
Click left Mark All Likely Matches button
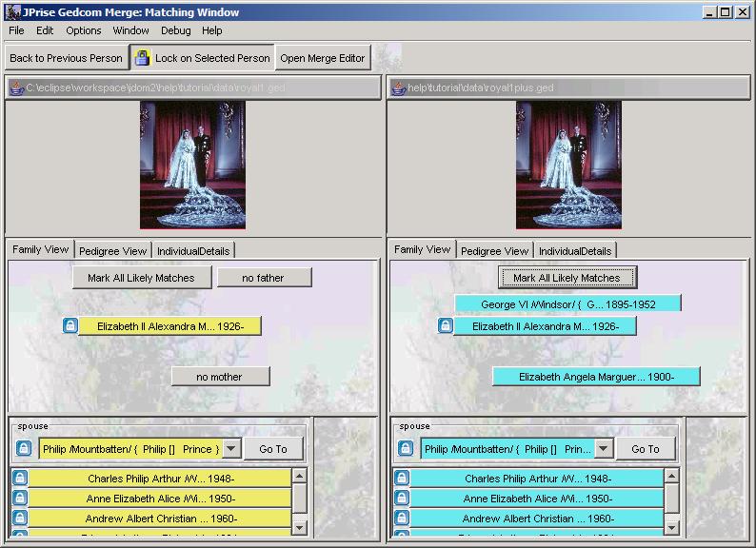140,278
